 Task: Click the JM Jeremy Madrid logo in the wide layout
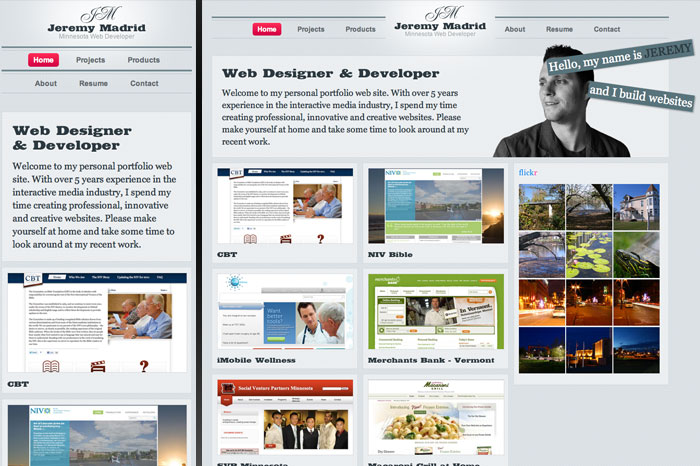440,19
